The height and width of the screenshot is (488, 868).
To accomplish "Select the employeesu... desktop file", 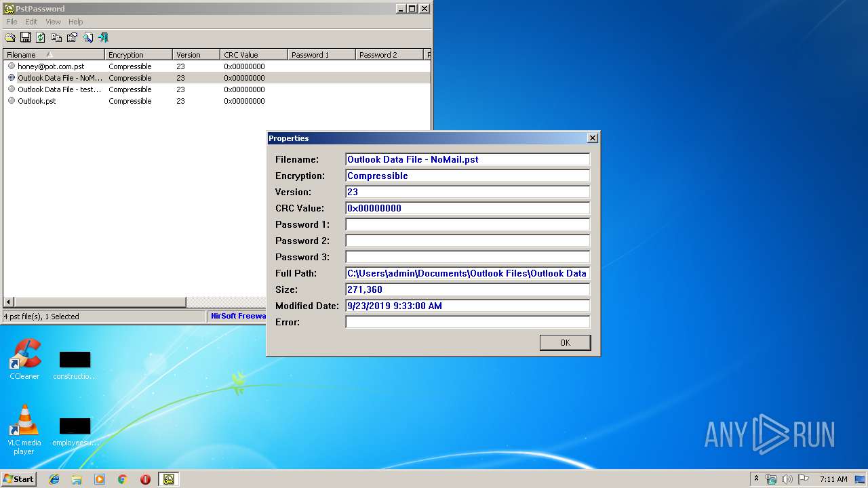I will pyautogui.click(x=75, y=432).
